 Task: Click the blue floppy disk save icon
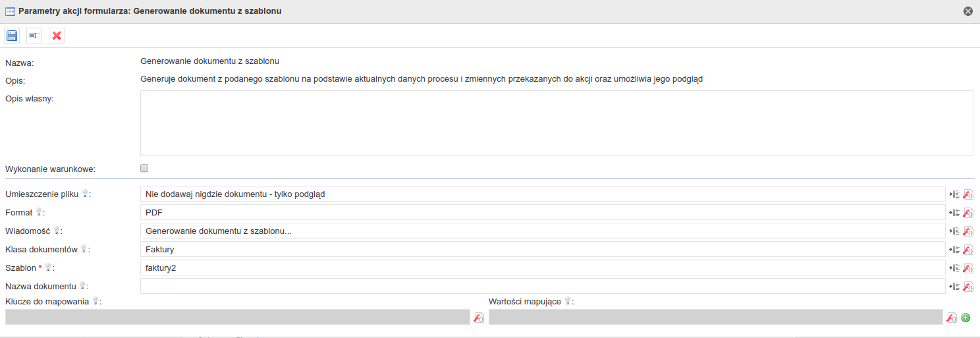tap(13, 36)
